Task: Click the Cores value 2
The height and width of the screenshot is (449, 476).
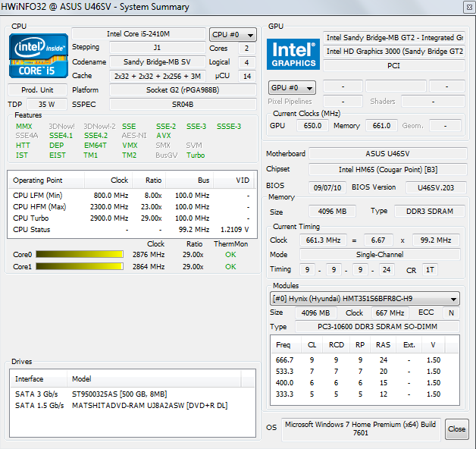Action: coord(246,48)
